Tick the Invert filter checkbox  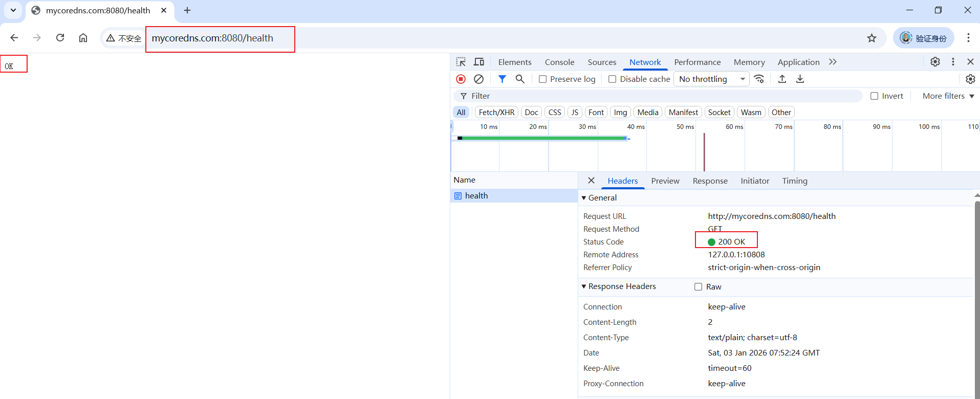(x=874, y=96)
